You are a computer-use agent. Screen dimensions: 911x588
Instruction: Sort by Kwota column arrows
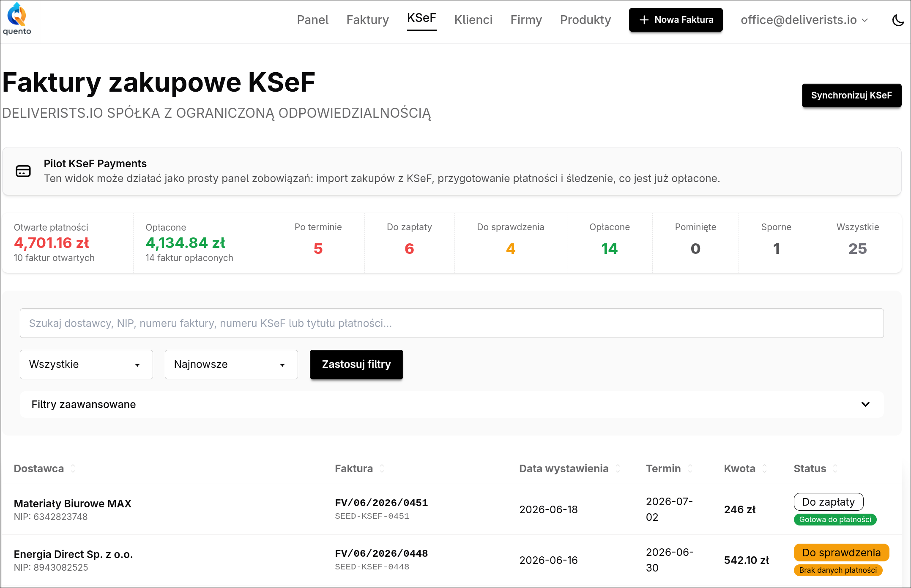click(x=765, y=468)
